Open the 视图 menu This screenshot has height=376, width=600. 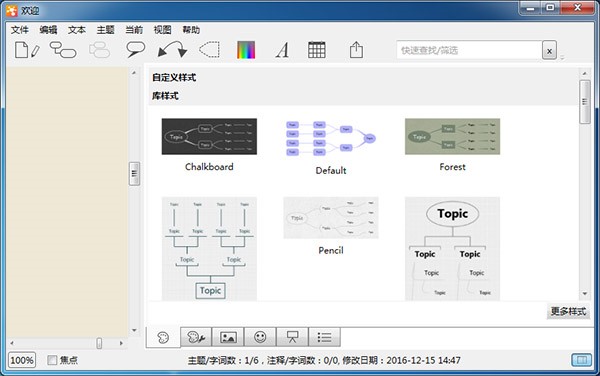162,30
